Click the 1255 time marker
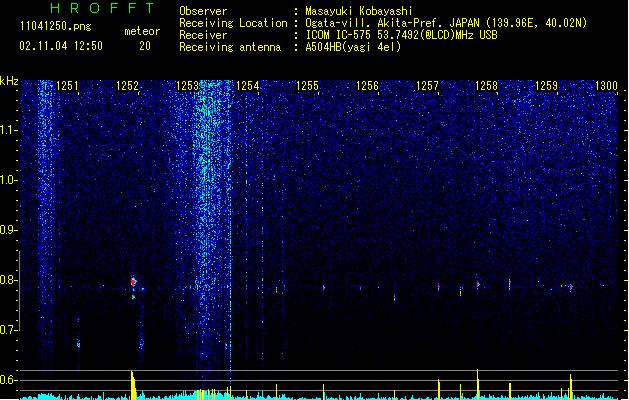Screen dimensions: 629x400 307,85
